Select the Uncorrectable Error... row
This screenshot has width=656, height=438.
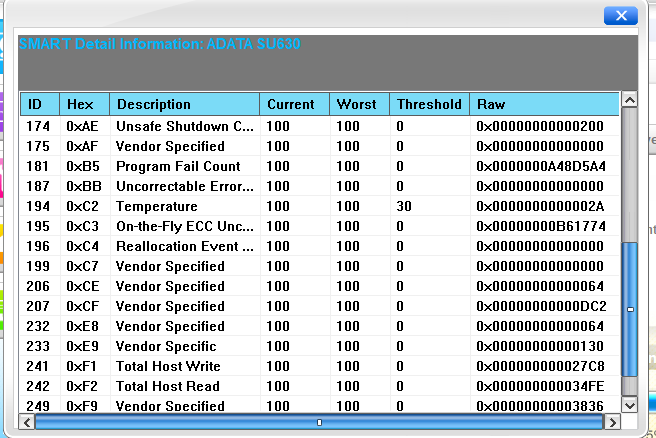[x=320, y=186]
